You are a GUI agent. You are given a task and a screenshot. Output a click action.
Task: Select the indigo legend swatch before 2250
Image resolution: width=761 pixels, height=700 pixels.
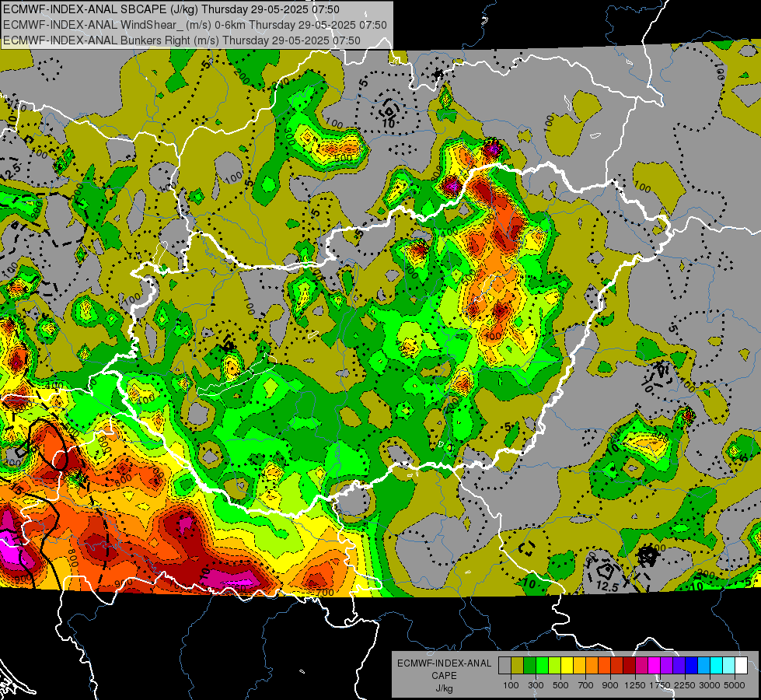pyautogui.click(x=679, y=665)
